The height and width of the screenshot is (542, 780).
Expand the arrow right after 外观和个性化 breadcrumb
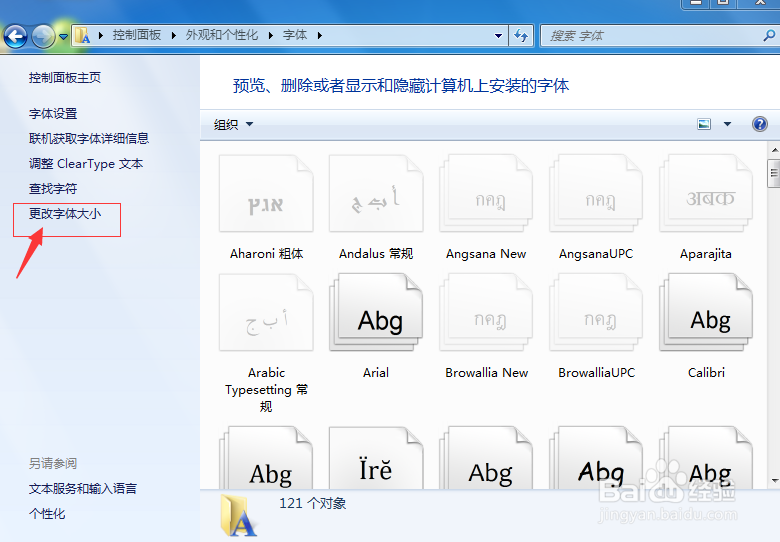pyautogui.click(x=271, y=35)
